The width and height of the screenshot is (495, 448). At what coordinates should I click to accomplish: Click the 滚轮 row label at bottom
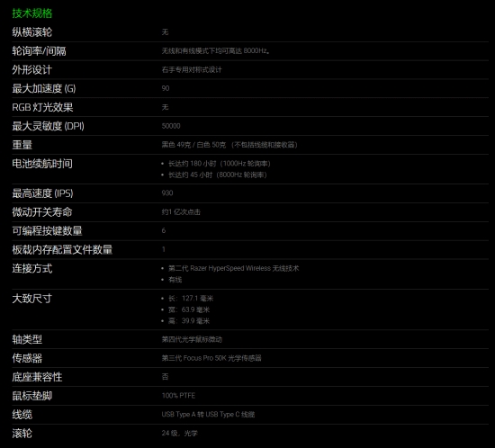tap(22, 434)
